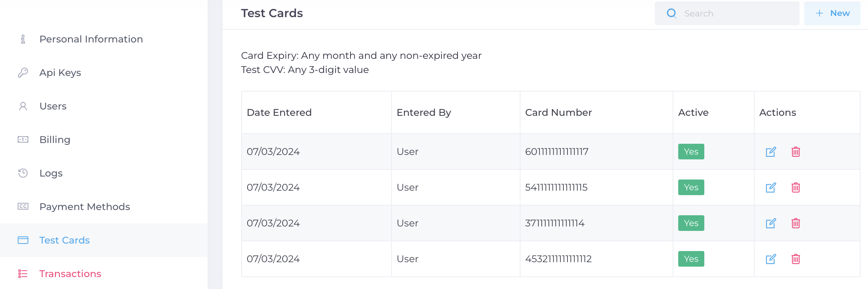Viewport: 868px width, 289px height.
Task: Open Personal Information in sidebar
Action: coord(91,39)
